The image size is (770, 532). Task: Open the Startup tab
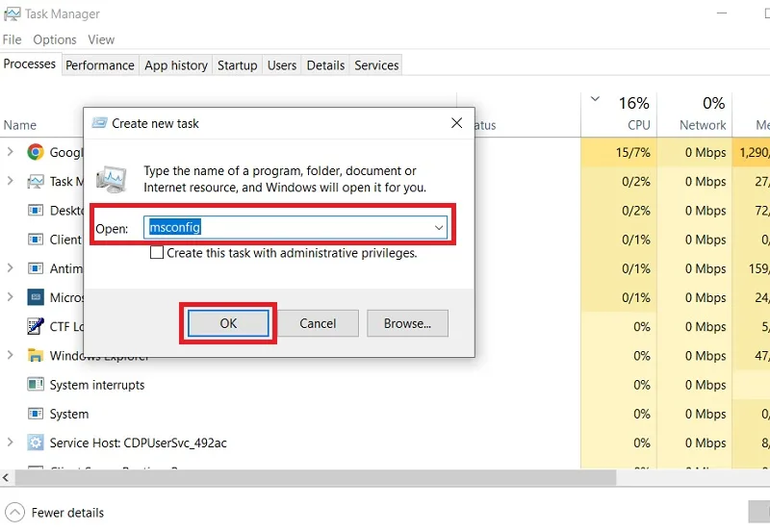[237, 65]
